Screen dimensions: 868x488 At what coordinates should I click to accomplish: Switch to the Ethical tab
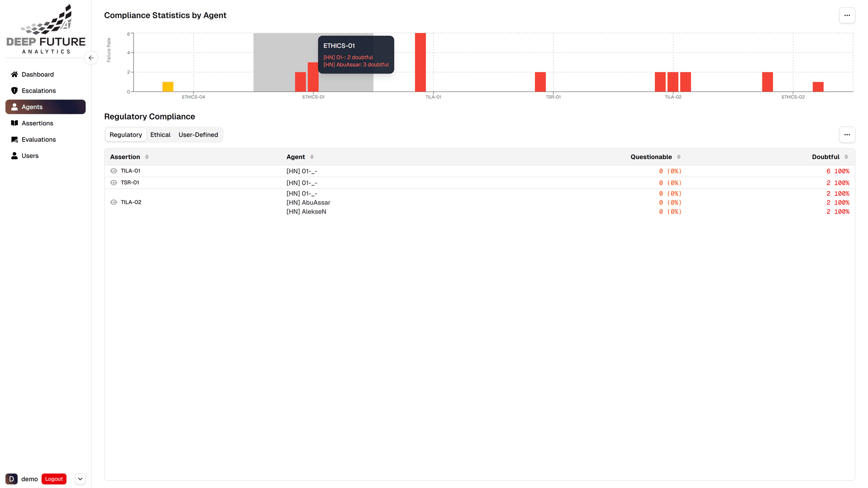(x=160, y=135)
